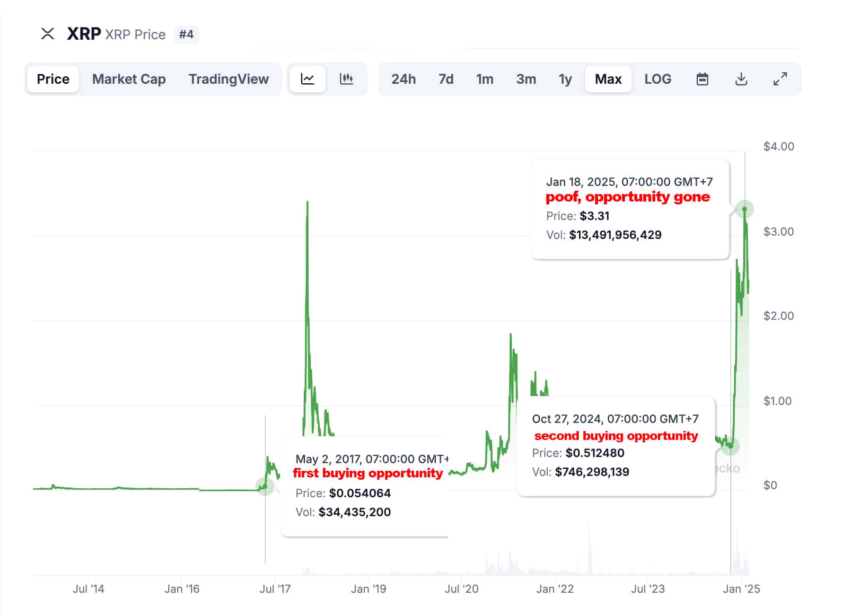Screen dimensions: 842x616
Task: Download chart data icon
Action: [x=741, y=79]
